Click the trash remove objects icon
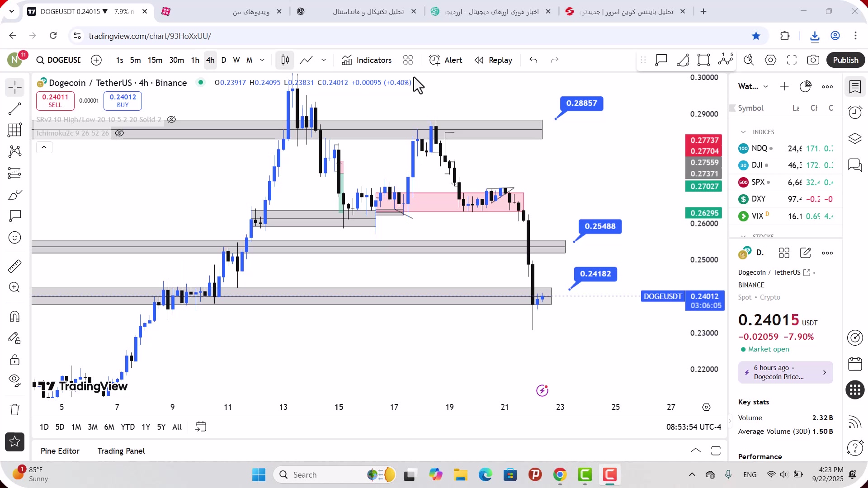This screenshot has width=868, height=488. 14,410
